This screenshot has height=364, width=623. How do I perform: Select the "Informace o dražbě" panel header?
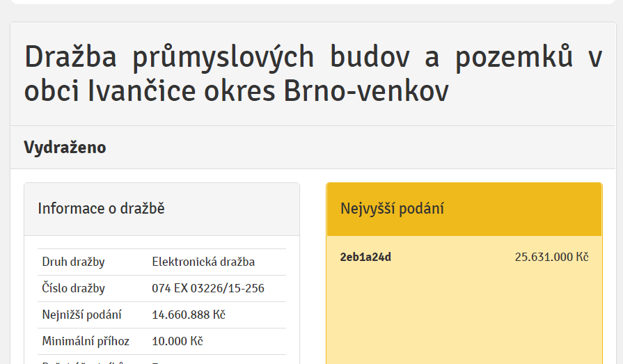click(x=101, y=209)
